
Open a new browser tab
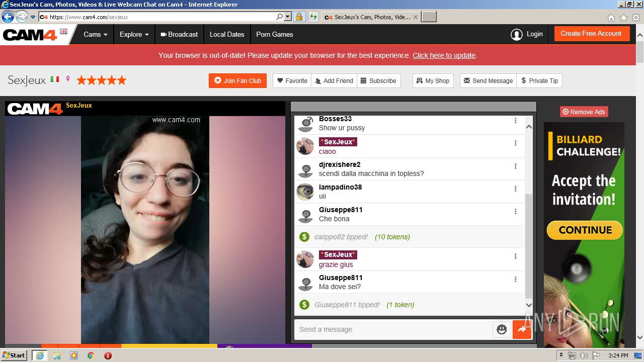(x=429, y=17)
